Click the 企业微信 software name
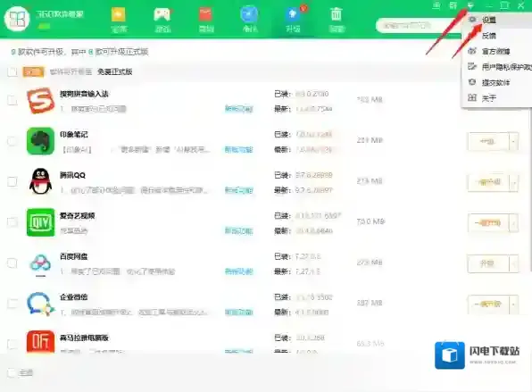532x392 pixels. (73, 297)
